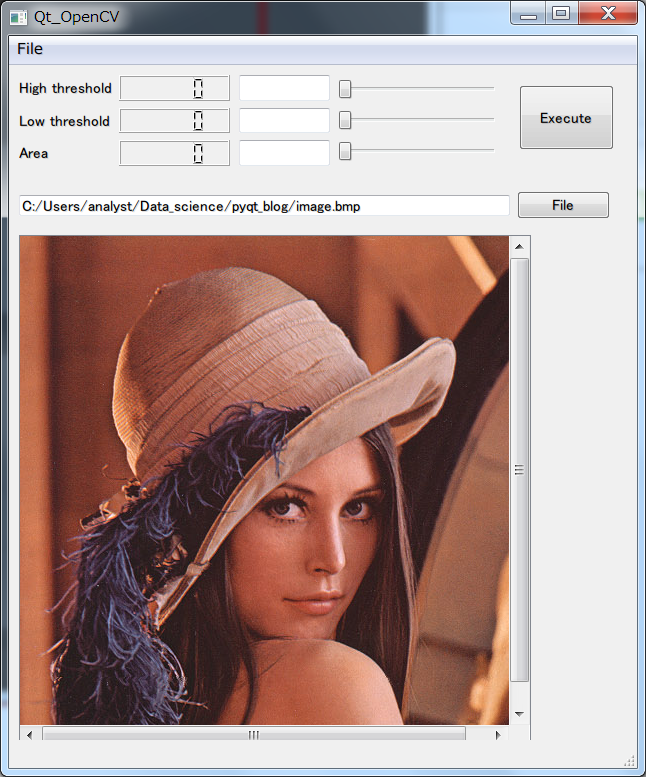Click the High threshold LCD display
This screenshot has width=646, height=777.
click(174, 88)
